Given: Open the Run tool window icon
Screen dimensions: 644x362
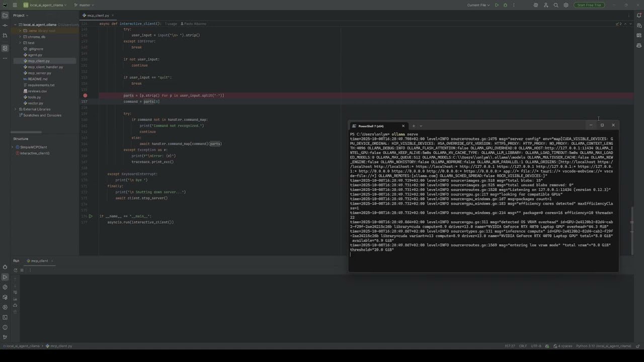Looking at the screenshot, I should pos(5,277).
